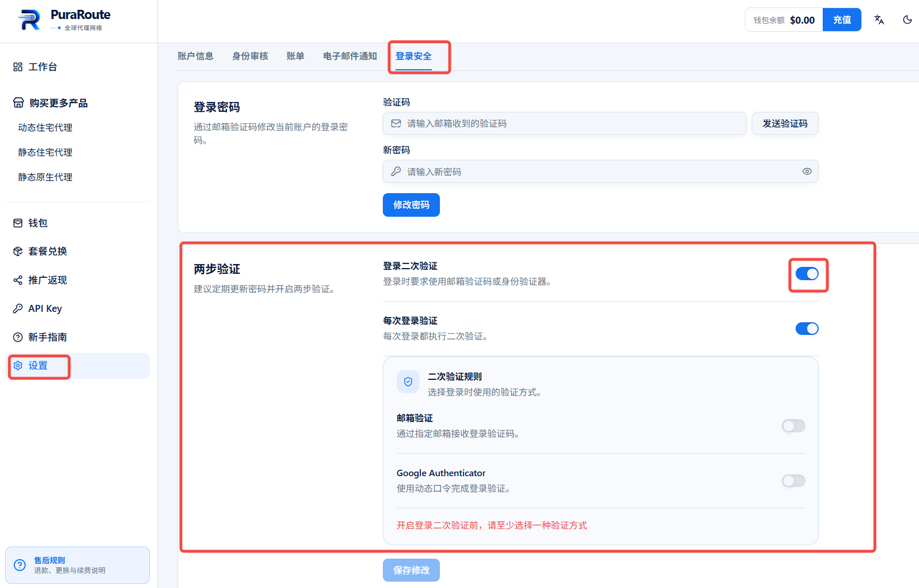Switch to the 身份审核 tab
This screenshot has height=588, width=919.
click(250, 56)
